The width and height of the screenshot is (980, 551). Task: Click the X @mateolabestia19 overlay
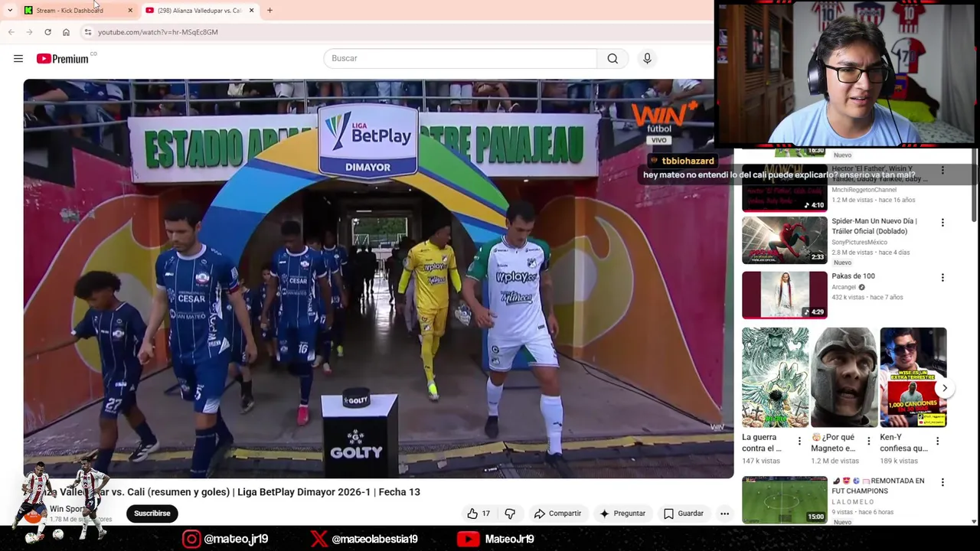click(x=364, y=539)
